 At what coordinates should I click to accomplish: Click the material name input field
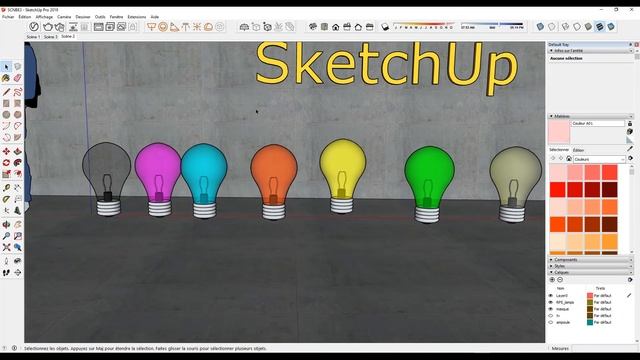click(598, 123)
